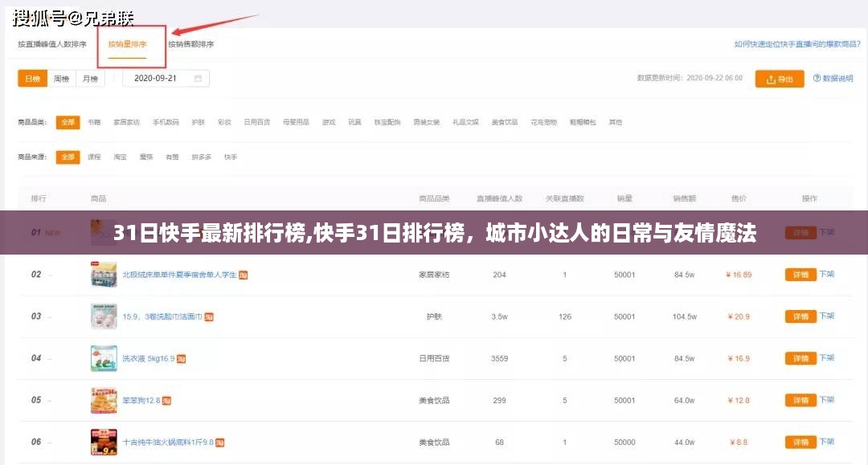This screenshot has width=868, height=465.
Task: Click the Taobao icon beside 北极绒床单单件 product
Action: (243, 275)
